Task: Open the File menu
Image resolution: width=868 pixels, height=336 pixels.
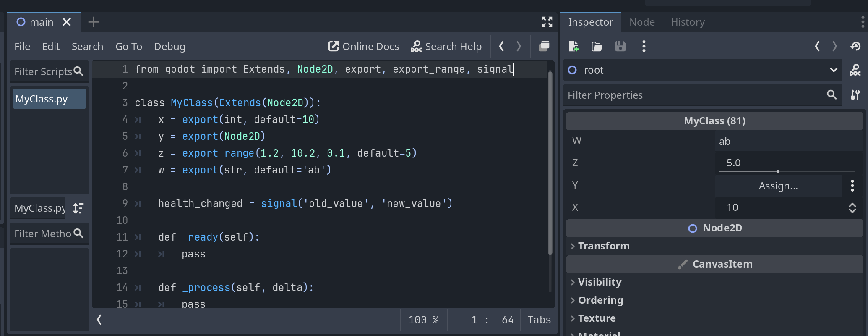Action: tap(22, 46)
